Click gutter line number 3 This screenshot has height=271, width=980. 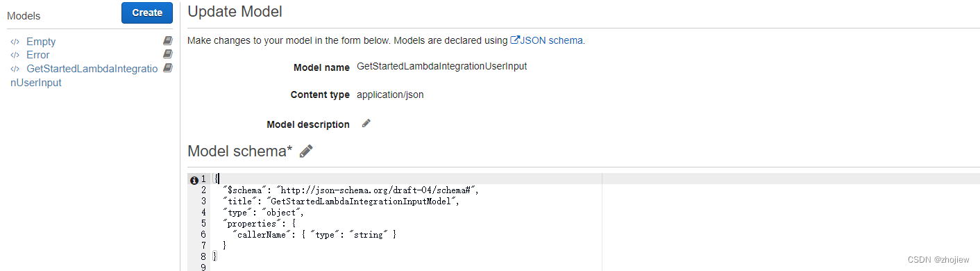click(203, 201)
